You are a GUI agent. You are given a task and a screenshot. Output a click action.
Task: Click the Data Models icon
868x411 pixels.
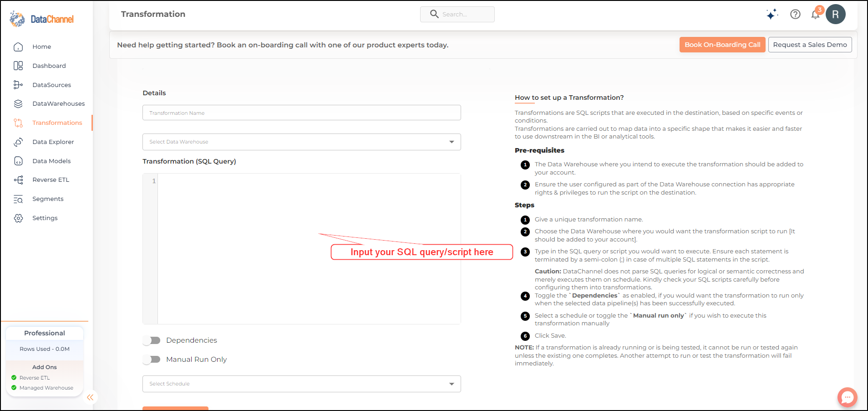pyautogui.click(x=18, y=161)
